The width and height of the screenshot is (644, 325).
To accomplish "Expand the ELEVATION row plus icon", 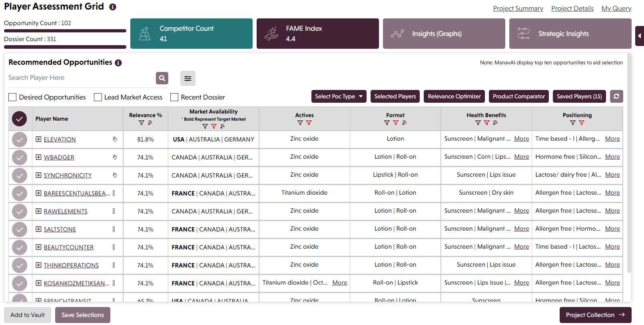I will [38, 139].
